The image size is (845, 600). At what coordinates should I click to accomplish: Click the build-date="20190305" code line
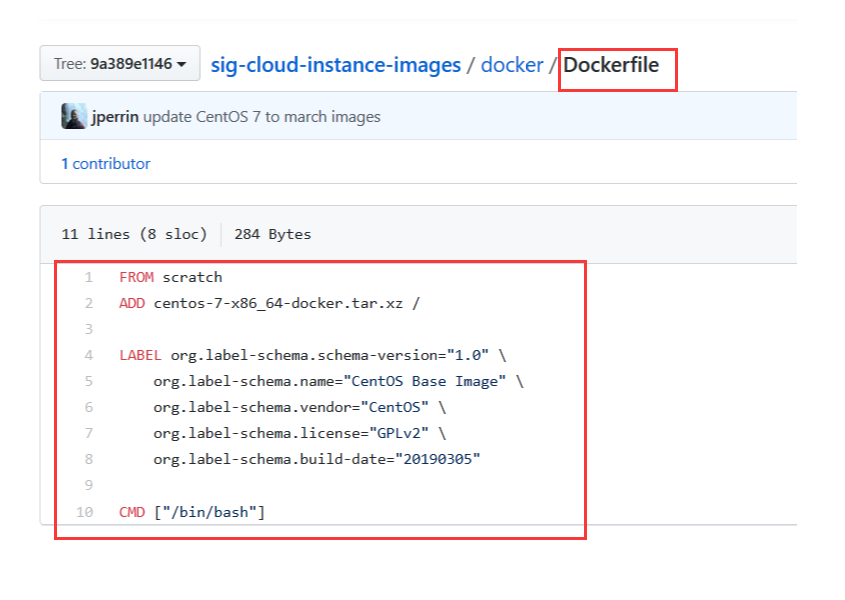pyautogui.click(x=317, y=459)
